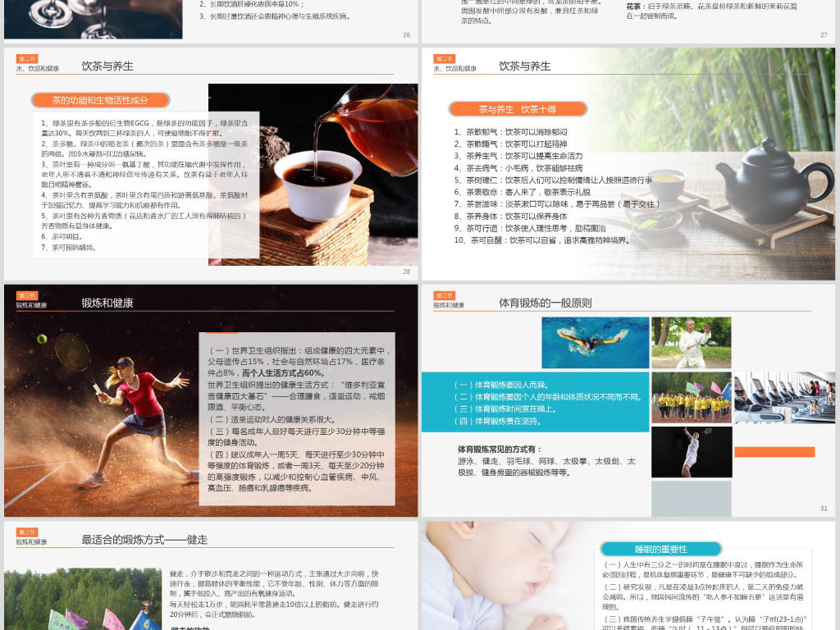The height and width of the screenshot is (630, 840).
Task: Click the "最适合的锻炼方式——健走" slide title
Action: pyautogui.click(x=144, y=540)
